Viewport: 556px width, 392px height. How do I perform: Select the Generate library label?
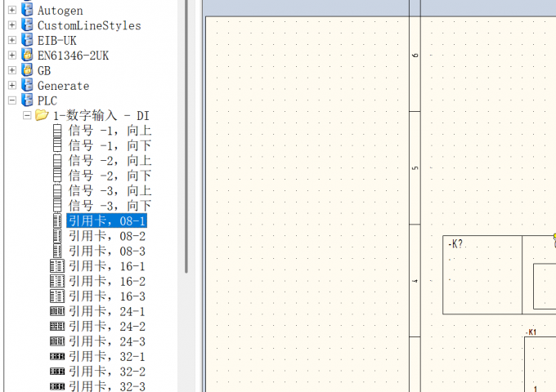click(64, 86)
